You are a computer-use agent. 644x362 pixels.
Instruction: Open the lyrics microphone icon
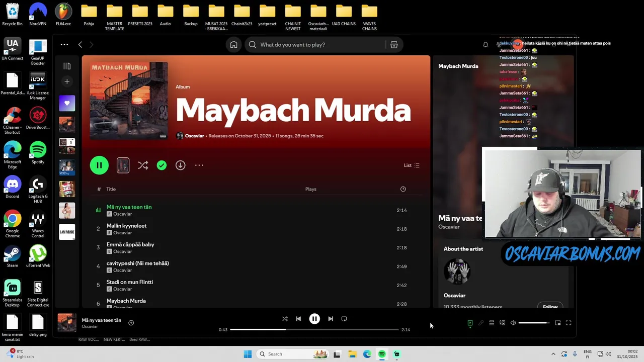pyautogui.click(x=481, y=323)
